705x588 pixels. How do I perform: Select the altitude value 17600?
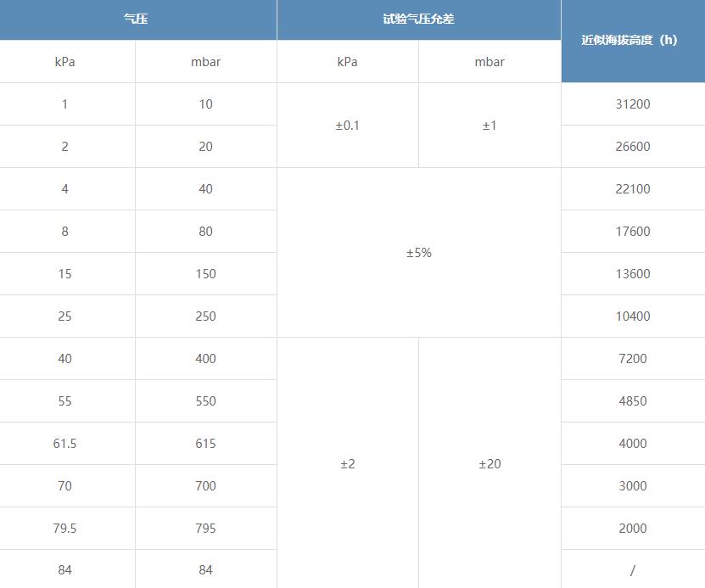pyautogui.click(x=632, y=232)
